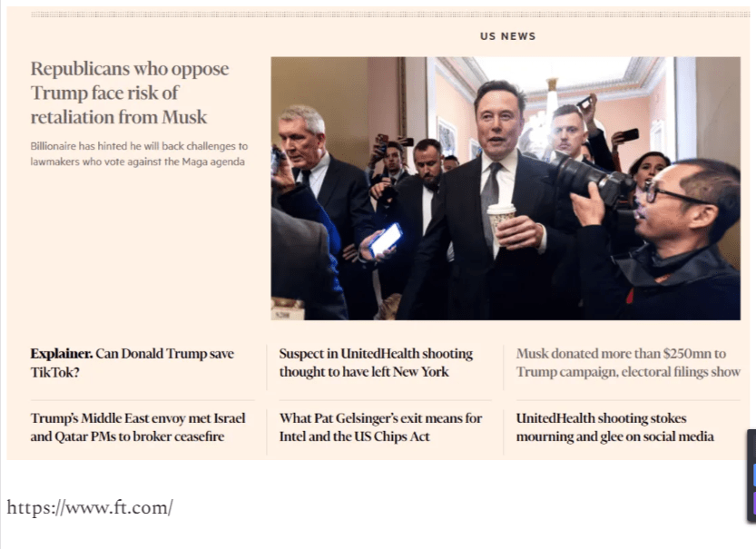Read the Pat Gelsinger's exit article
The image size is (756, 549).
click(x=380, y=427)
